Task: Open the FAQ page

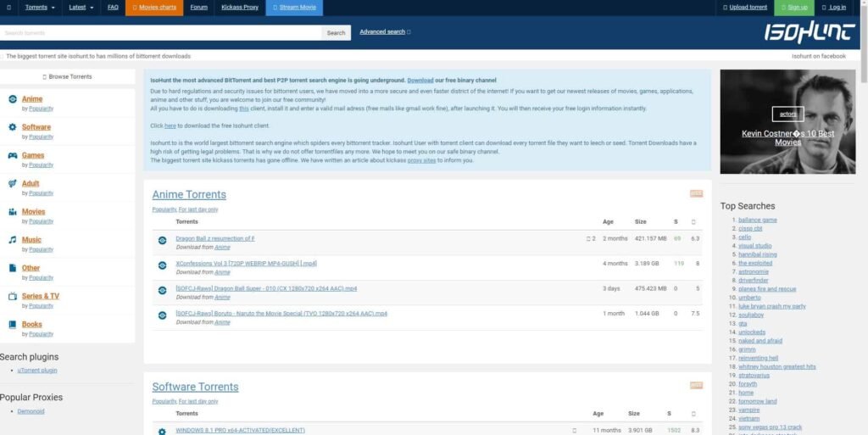Action: coord(113,7)
